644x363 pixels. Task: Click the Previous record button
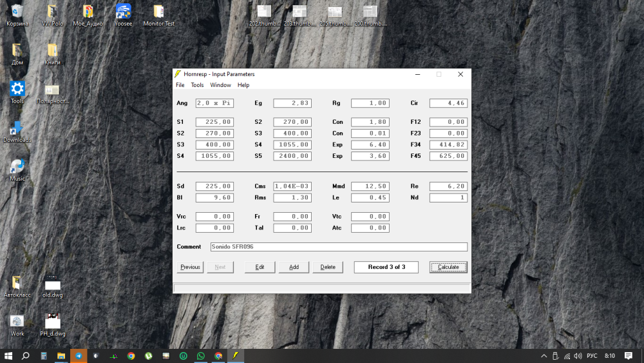click(190, 267)
